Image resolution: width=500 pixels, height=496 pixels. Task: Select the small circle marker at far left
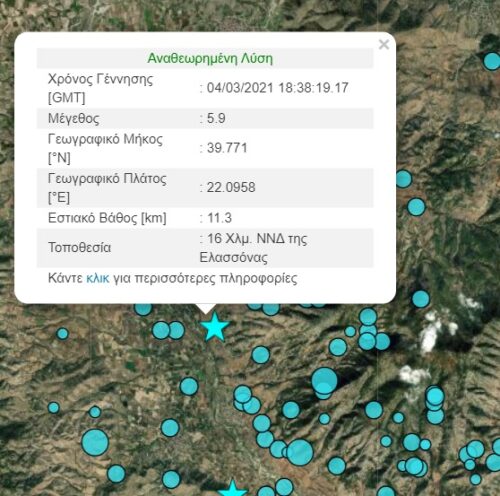coord(63,333)
